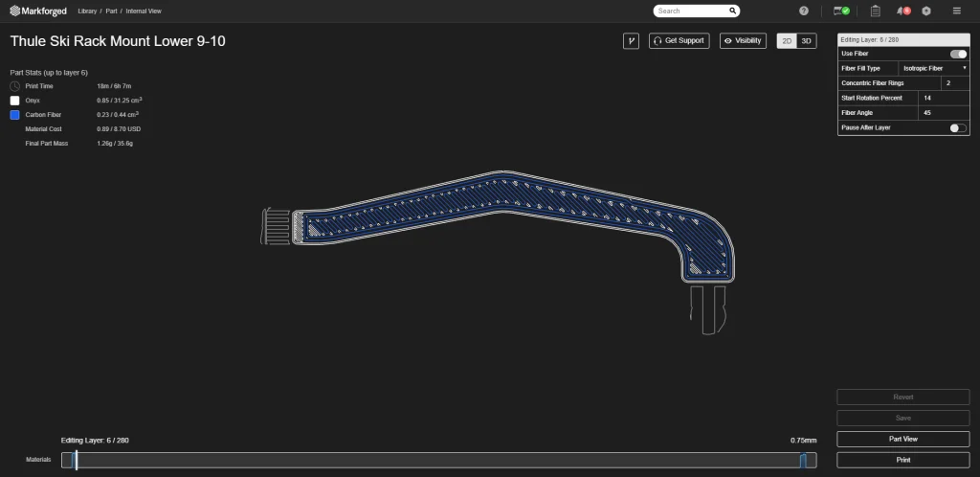Switch to the 3D view tab
This screenshot has height=477, width=980.
[x=807, y=41]
